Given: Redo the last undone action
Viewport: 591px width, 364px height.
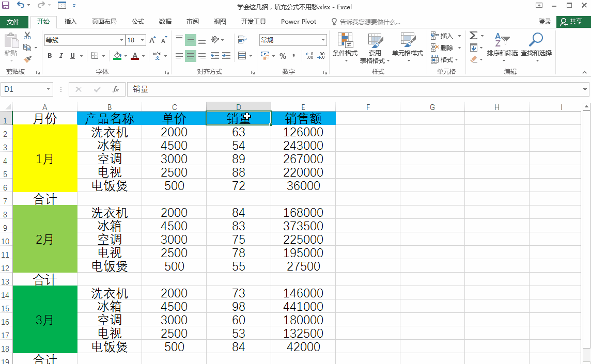Looking at the screenshot, I should 41,5.
